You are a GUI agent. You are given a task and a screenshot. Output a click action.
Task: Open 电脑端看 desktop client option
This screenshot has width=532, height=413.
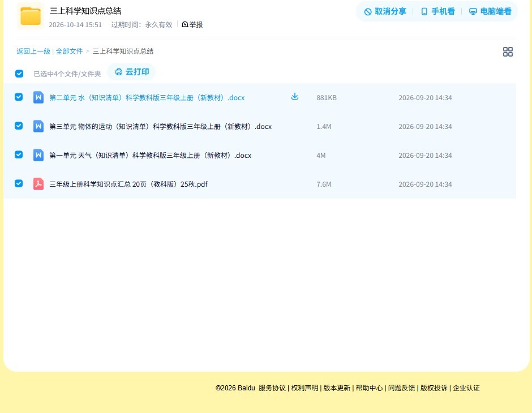490,11
